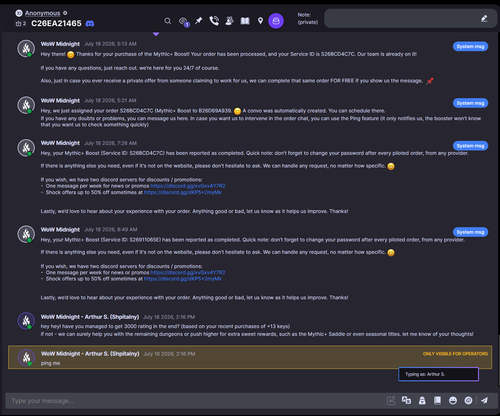Open the users group icon in header
The width and height of the screenshot is (500, 416).
point(229,21)
